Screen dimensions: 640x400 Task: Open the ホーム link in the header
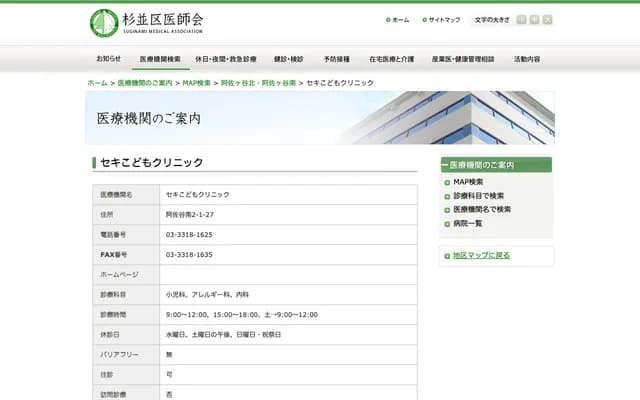(398, 20)
